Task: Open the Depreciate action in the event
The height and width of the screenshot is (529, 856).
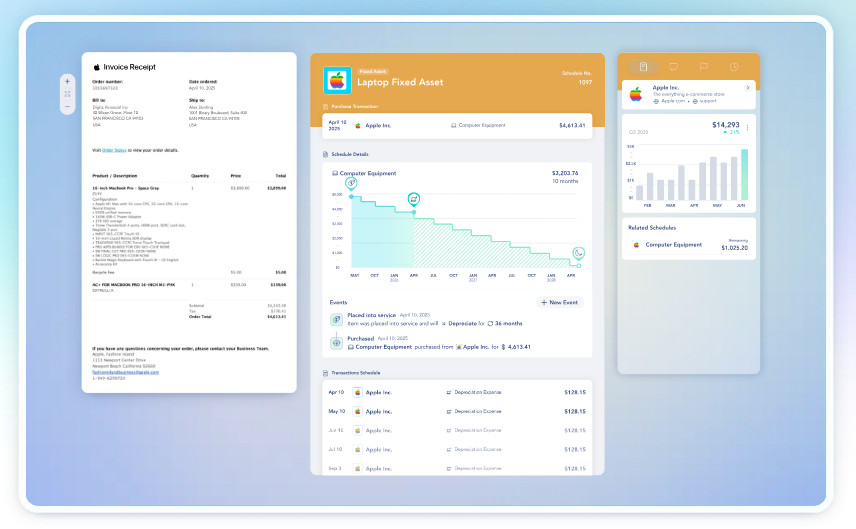Action: [x=458, y=324]
